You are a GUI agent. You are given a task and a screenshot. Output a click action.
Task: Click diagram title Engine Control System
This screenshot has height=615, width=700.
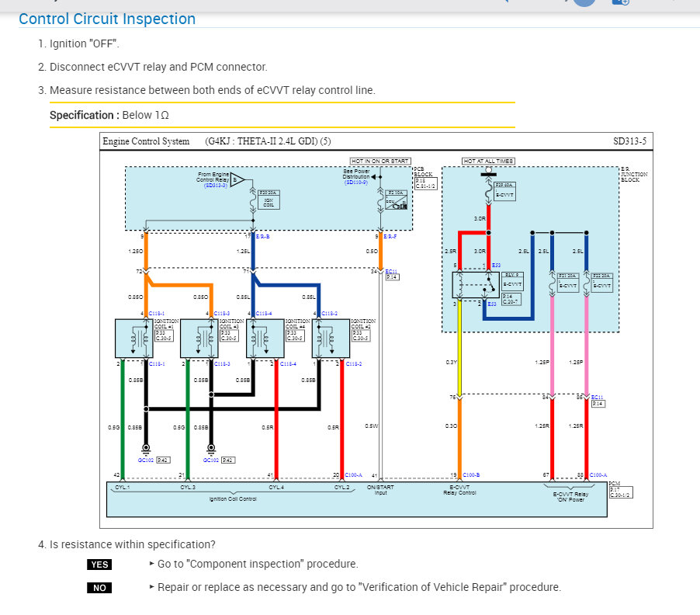click(146, 141)
